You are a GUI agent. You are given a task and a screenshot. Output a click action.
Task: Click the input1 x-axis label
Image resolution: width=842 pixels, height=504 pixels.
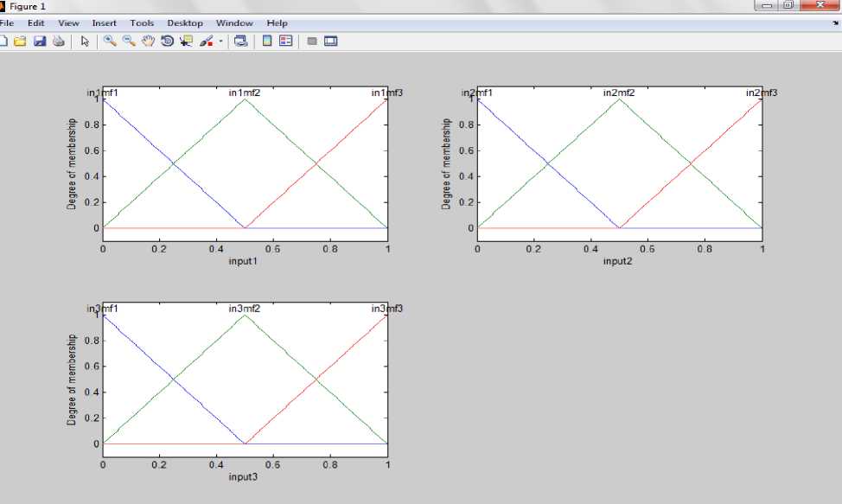(x=243, y=261)
